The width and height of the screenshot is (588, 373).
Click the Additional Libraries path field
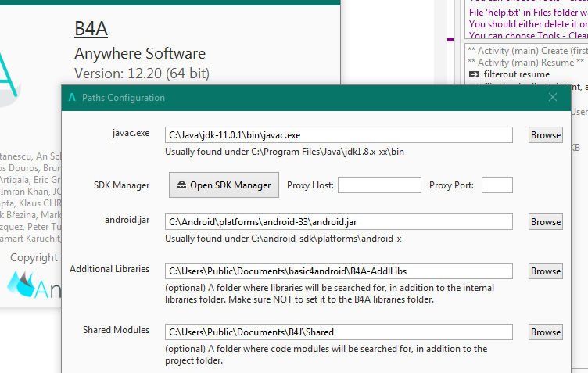(339, 271)
